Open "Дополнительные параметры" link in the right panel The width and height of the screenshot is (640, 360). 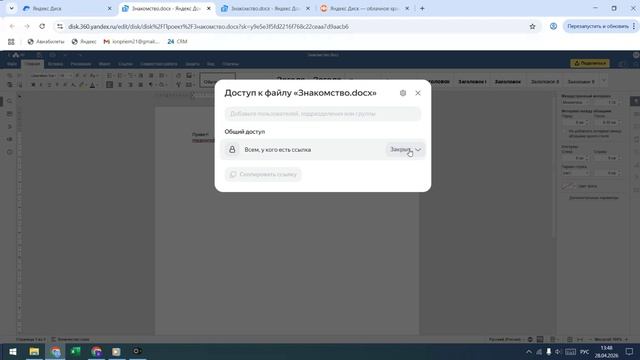coord(594,198)
